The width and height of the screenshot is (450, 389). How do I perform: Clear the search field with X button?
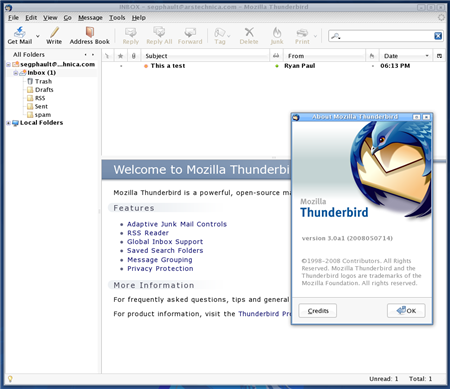tap(438, 36)
